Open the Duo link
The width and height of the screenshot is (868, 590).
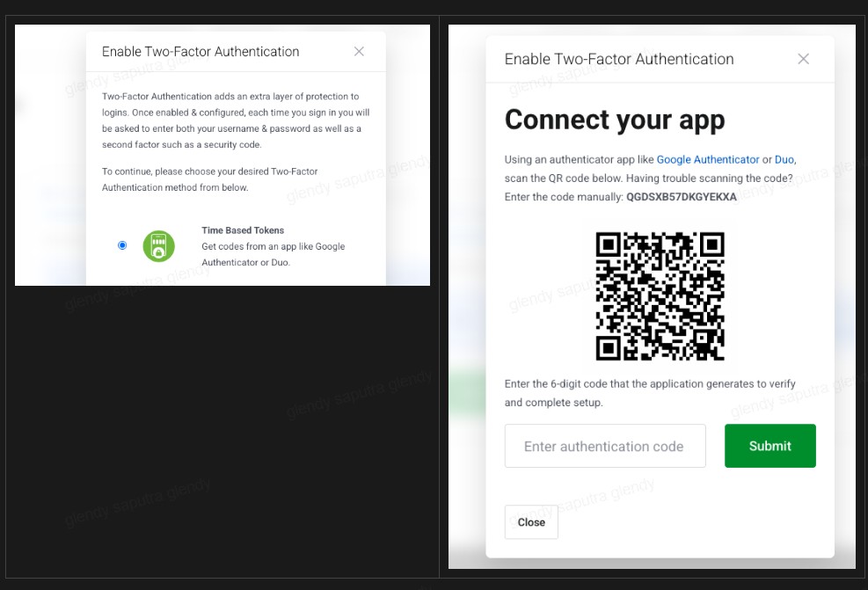(784, 159)
